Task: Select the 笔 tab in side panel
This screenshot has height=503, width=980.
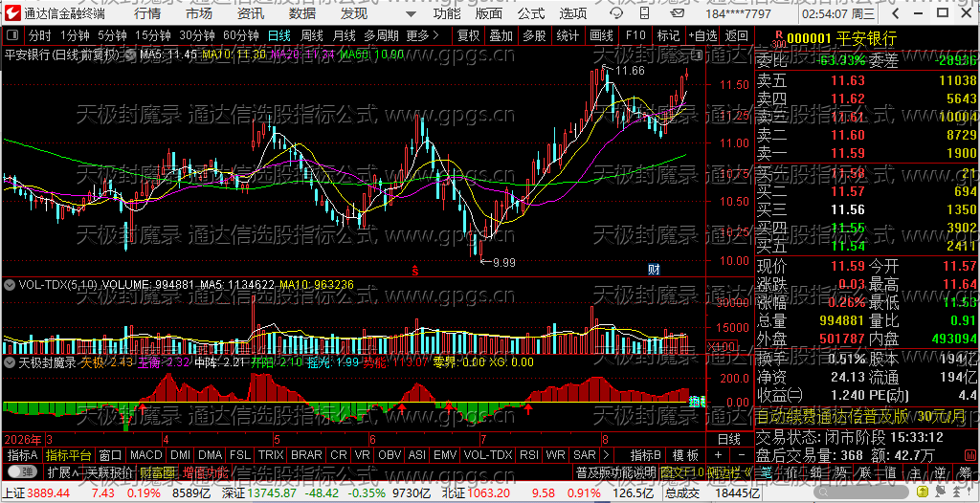Action: click(768, 471)
